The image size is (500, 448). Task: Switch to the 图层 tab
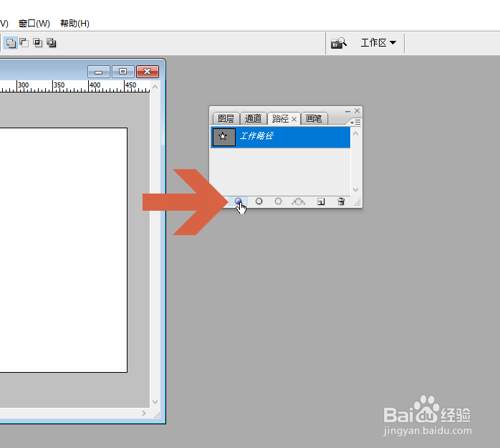(x=226, y=119)
